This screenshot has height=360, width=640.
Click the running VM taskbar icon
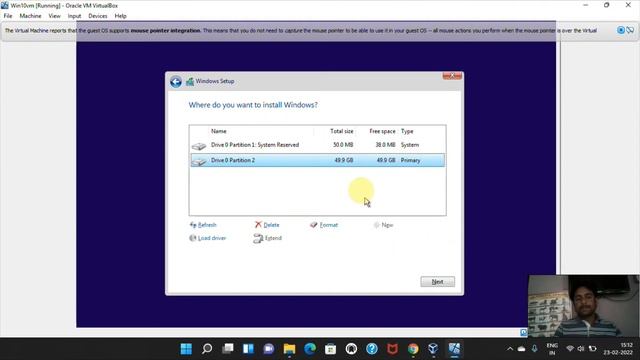454,349
